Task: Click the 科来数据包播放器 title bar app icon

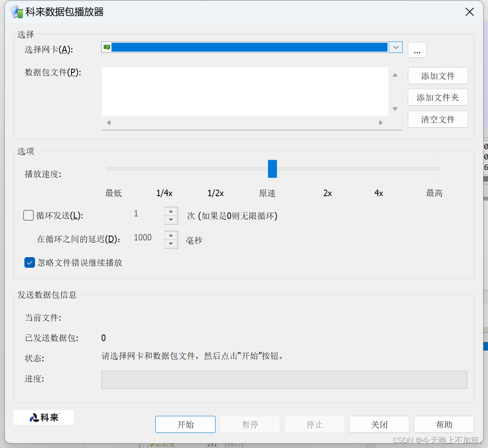Action: pyautogui.click(x=17, y=12)
